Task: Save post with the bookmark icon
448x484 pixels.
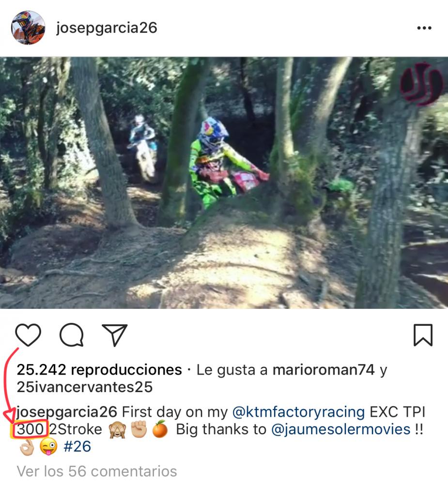Action: pyautogui.click(x=423, y=335)
